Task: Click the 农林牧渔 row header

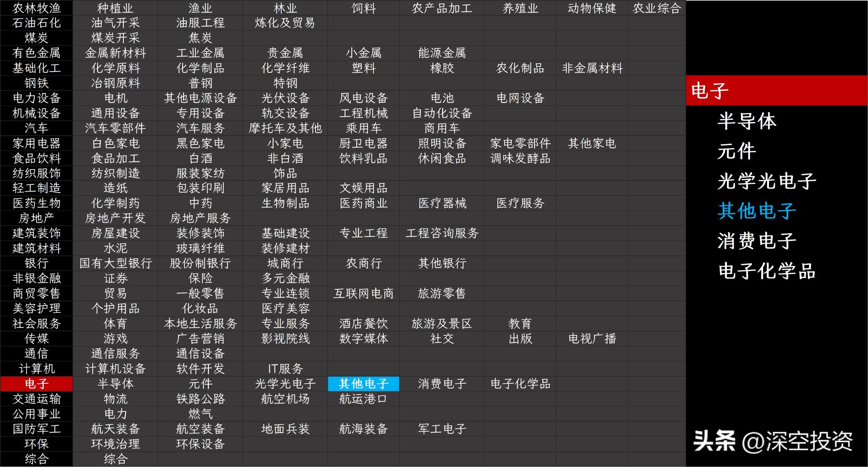Action: (x=36, y=8)
